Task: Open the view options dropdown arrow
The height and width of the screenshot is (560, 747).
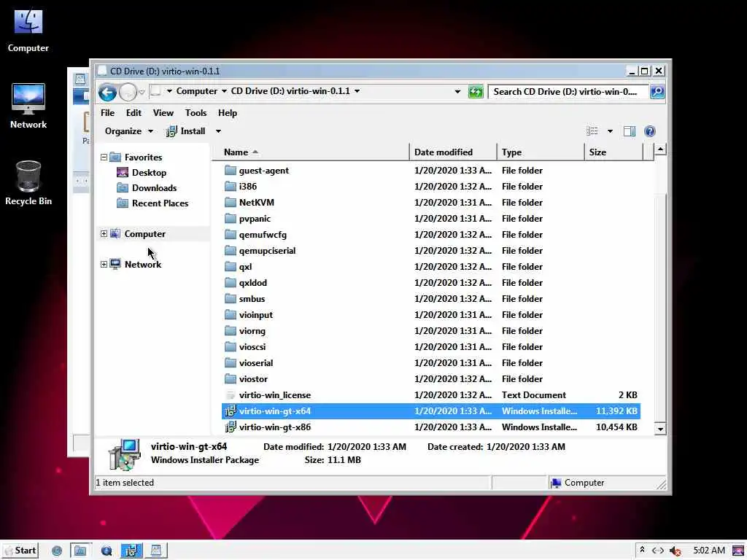Action: point(610,131)
